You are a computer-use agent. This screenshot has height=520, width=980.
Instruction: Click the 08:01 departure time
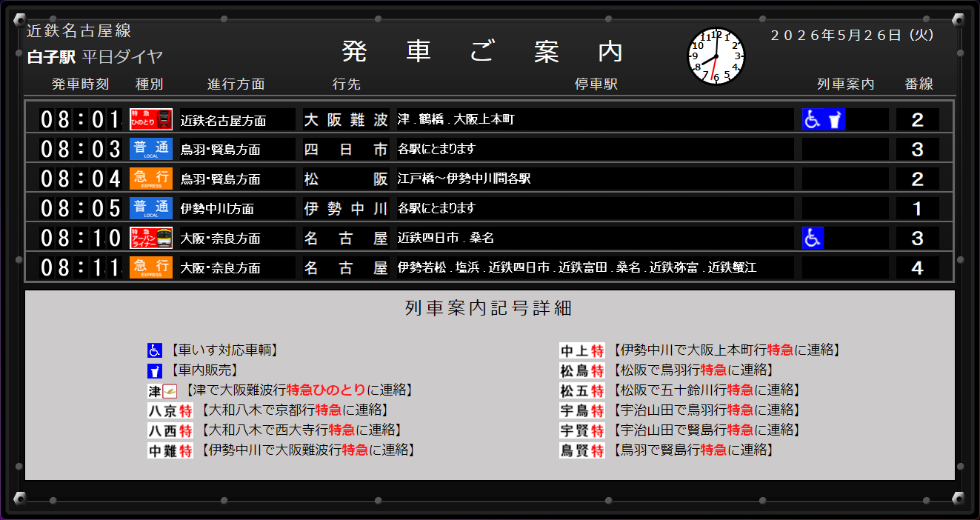pyautogui.click(x=80, y=119)
